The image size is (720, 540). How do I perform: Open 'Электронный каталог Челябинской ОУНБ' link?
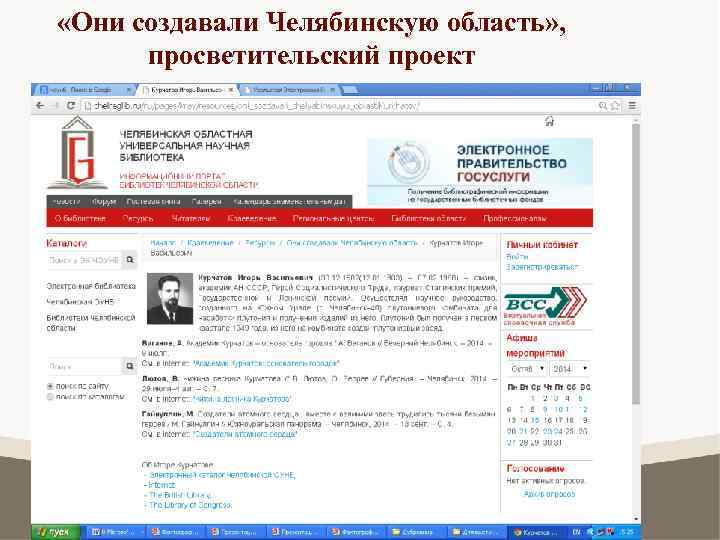click(222, 475)
